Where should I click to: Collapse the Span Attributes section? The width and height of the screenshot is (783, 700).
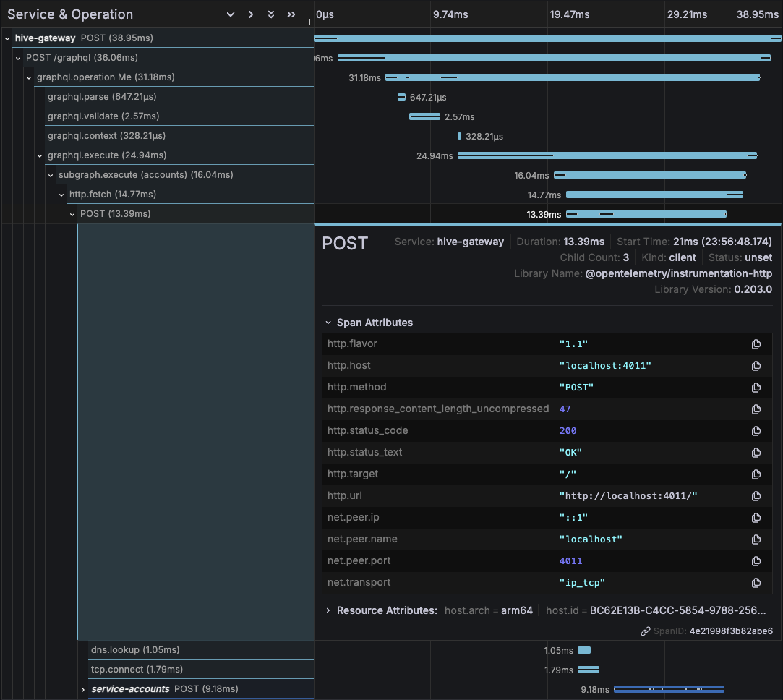click(x=329, y=322)
